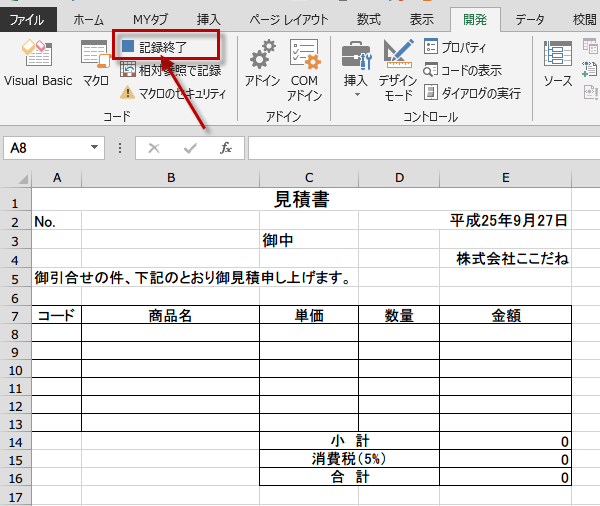Select row 8 header
The height and width of the screenshot is (506, 600).
[x=15, y=334]
